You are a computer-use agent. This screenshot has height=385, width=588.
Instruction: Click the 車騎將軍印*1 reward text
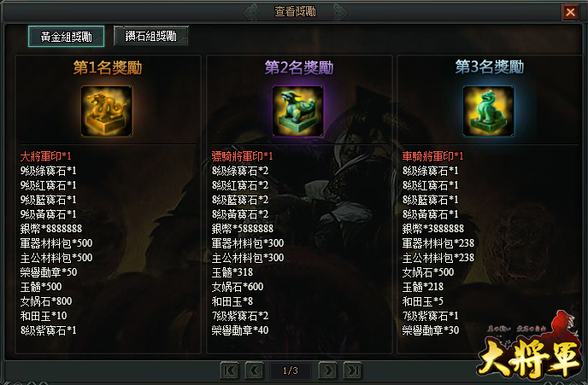(432, 156)
